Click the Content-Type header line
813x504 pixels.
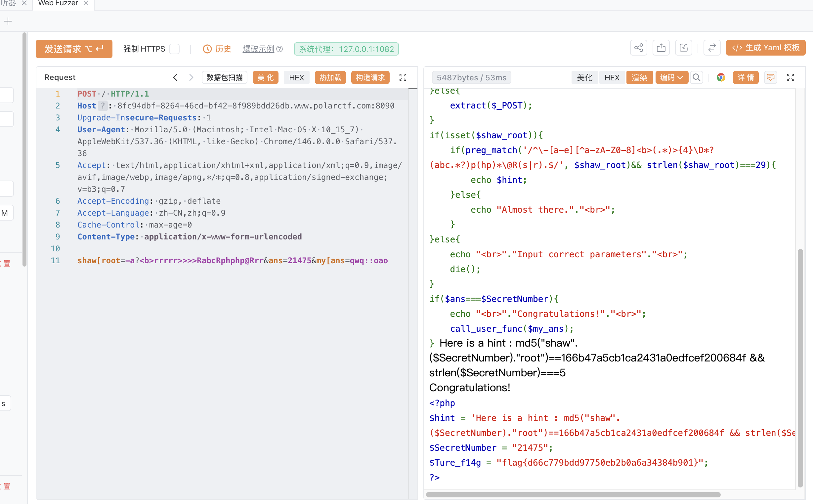(189, 237)
